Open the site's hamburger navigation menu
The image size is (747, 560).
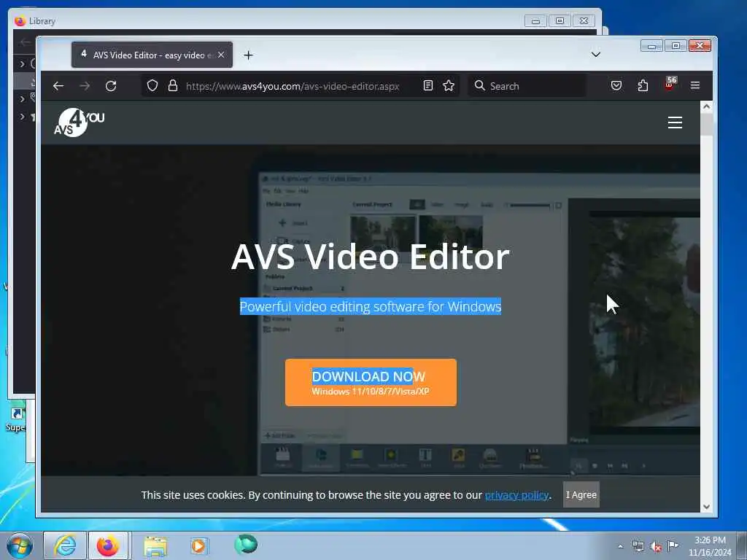[x=675, y=122]
